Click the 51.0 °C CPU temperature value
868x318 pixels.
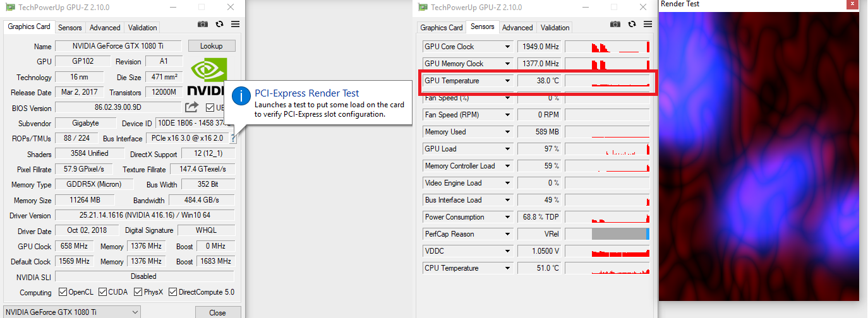point(539,268)
